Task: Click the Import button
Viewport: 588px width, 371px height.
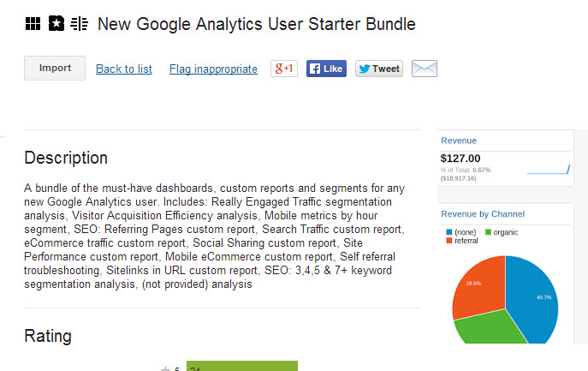Action: (x=55, y=68)
